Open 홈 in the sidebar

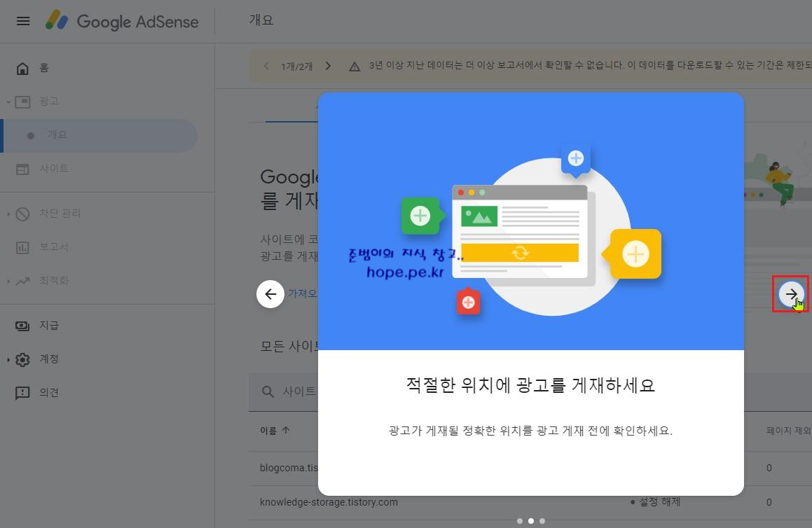(x=44, y=68)
